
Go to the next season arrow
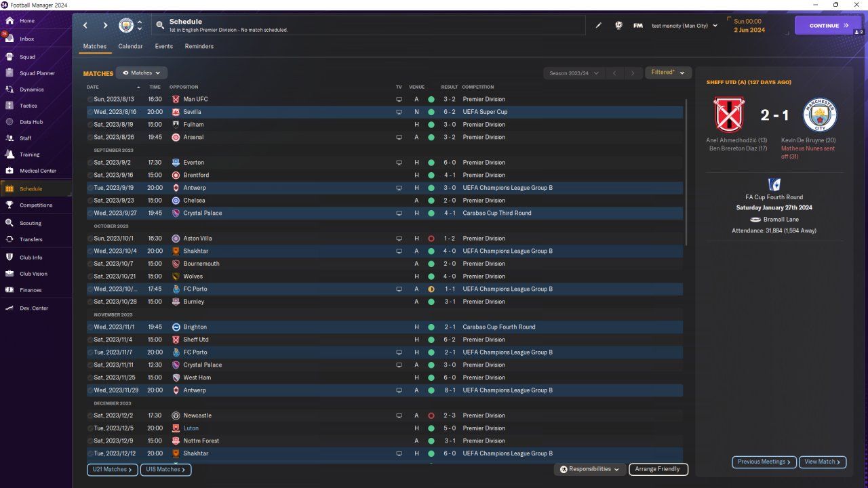(633, 73)
